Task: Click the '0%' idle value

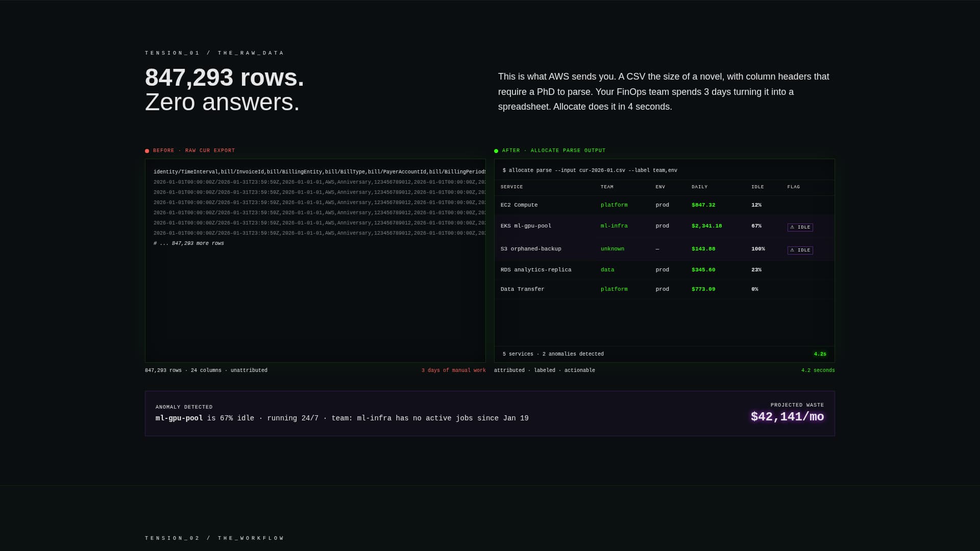Action: [755, 289]
